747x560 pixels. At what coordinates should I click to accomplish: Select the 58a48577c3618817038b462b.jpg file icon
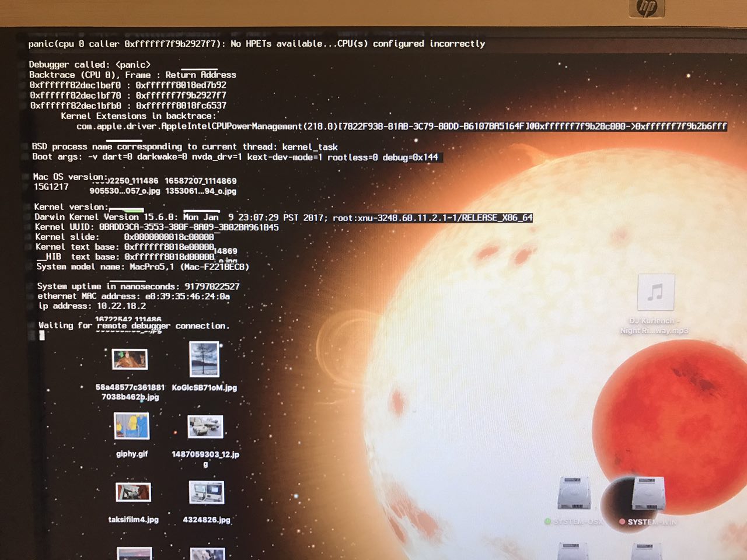[130, 359]
